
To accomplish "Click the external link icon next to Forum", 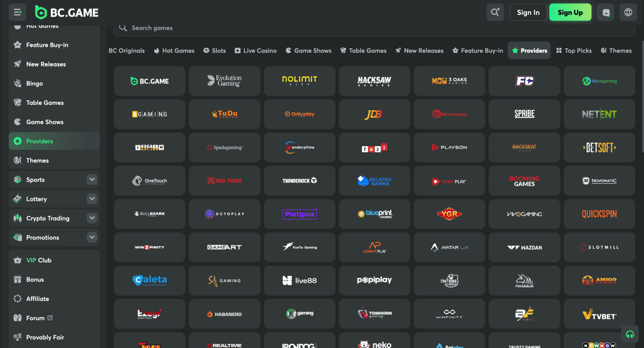I will (50, 318).
